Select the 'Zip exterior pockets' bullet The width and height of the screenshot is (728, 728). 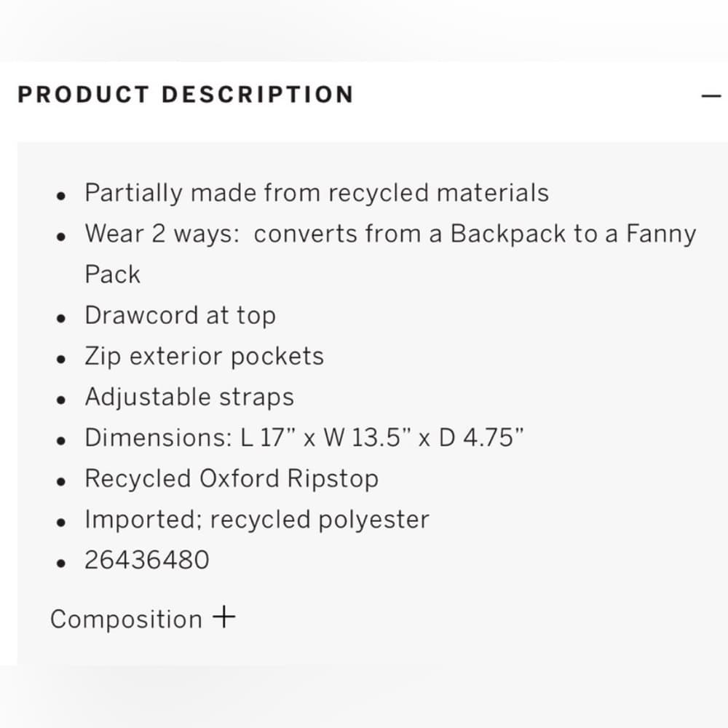coord(205,356)
